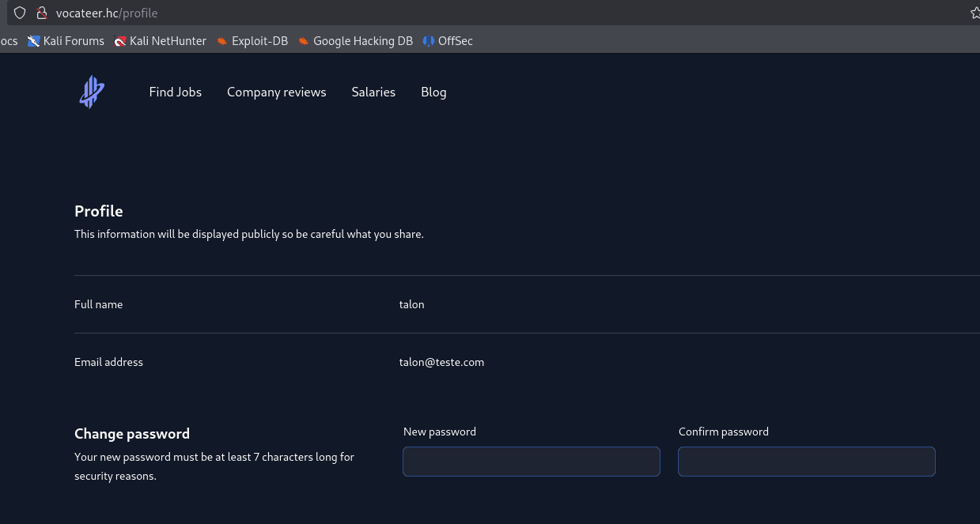980x524 pixels.
Task: Click the Exploit-DB bookmark icon
Action: point(222,41)
